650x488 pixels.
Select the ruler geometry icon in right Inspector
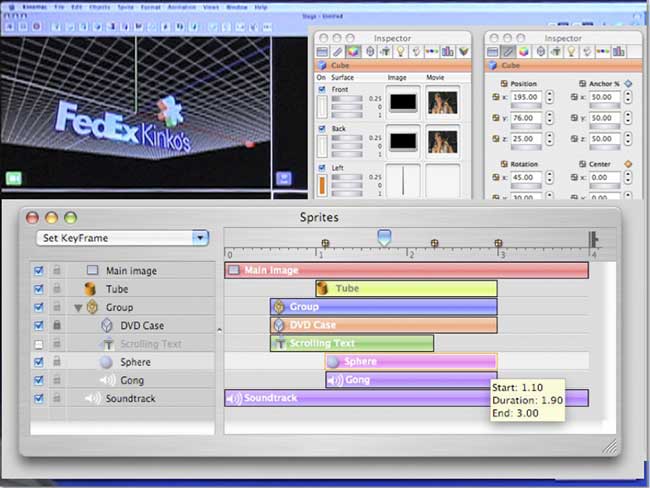pyautogui.click(x=508, y=51)
